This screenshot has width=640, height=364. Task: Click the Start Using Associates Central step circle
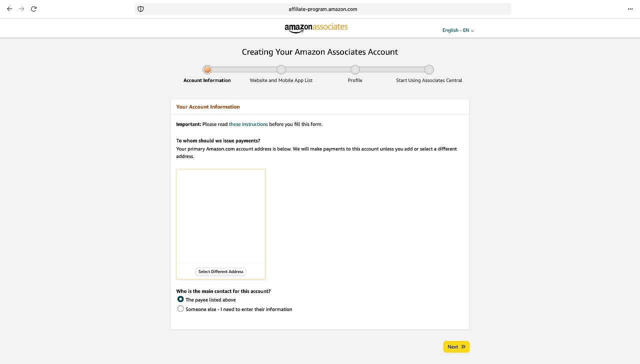[429, 69]
